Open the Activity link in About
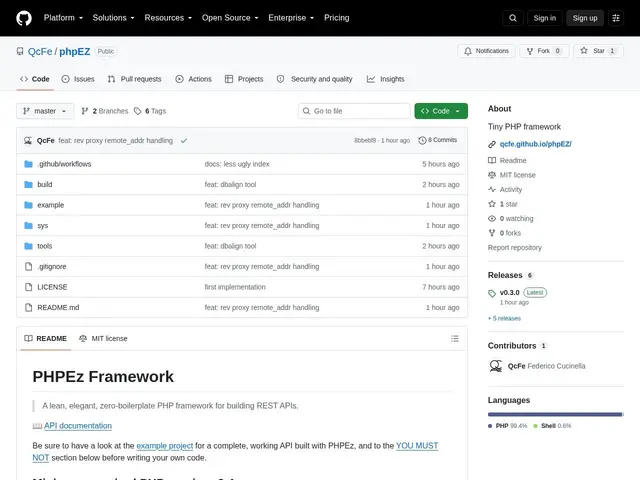The width and height of the screenshot is (640, 480). [x=505, y=189]
